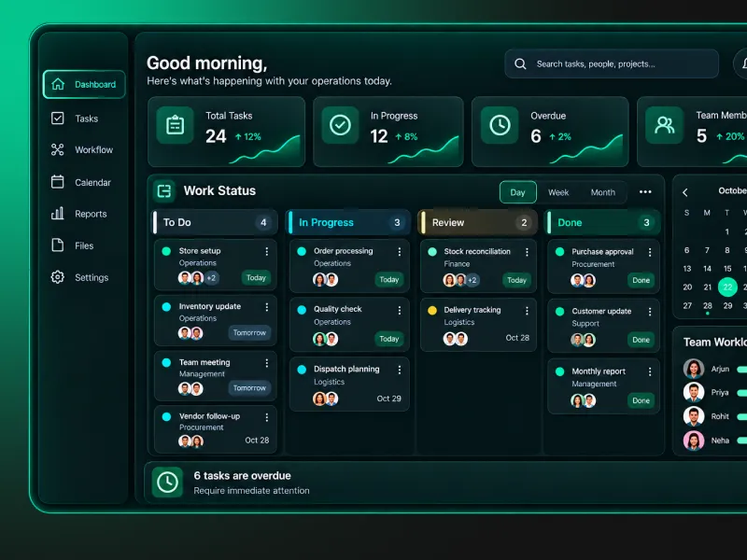Click Tomorrow badge on Team meeting
747x560 pixels.
pyautogui.click(x=249, y=388)
